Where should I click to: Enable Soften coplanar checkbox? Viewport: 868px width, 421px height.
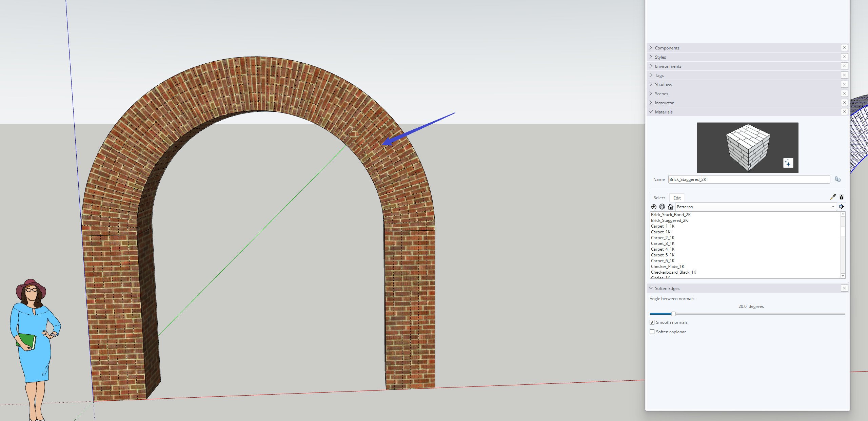tap(652, 332)
